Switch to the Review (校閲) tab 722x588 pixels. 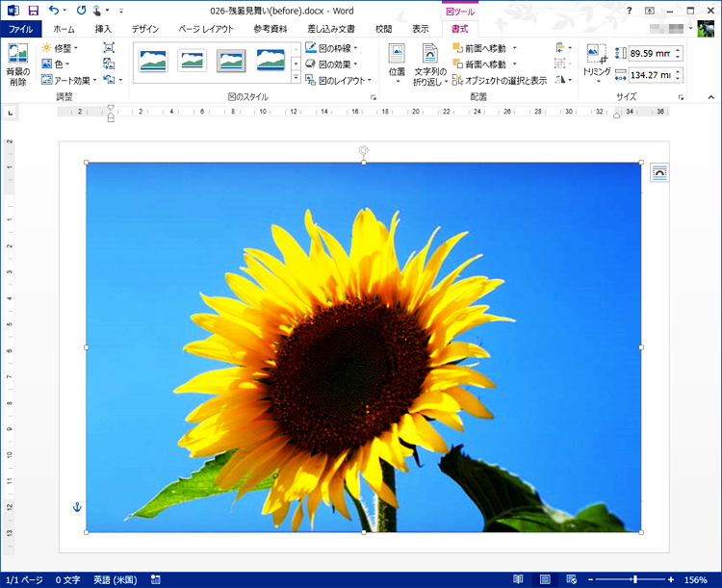coord(383,29)
